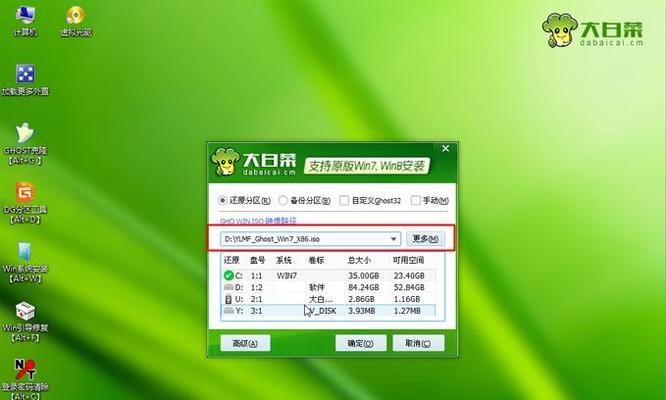The height and width of the screenshot is (400, 666).
Task: Click disk number 2:1 cell
Action: 257,299
